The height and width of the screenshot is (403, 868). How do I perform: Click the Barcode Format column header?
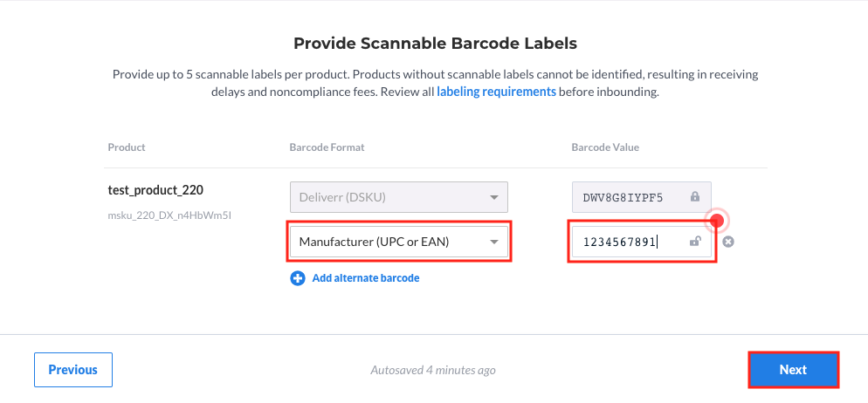coord(327,147)
